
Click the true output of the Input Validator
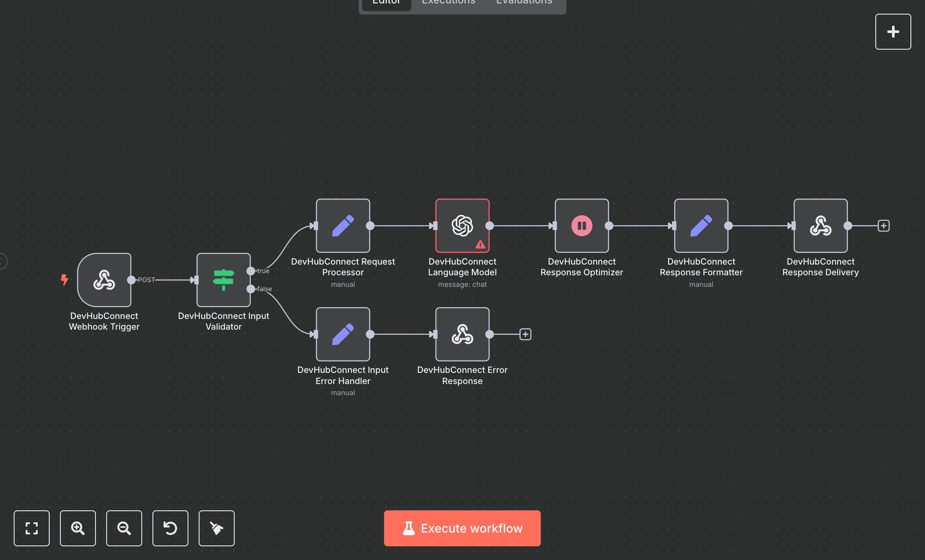point(251,271)
